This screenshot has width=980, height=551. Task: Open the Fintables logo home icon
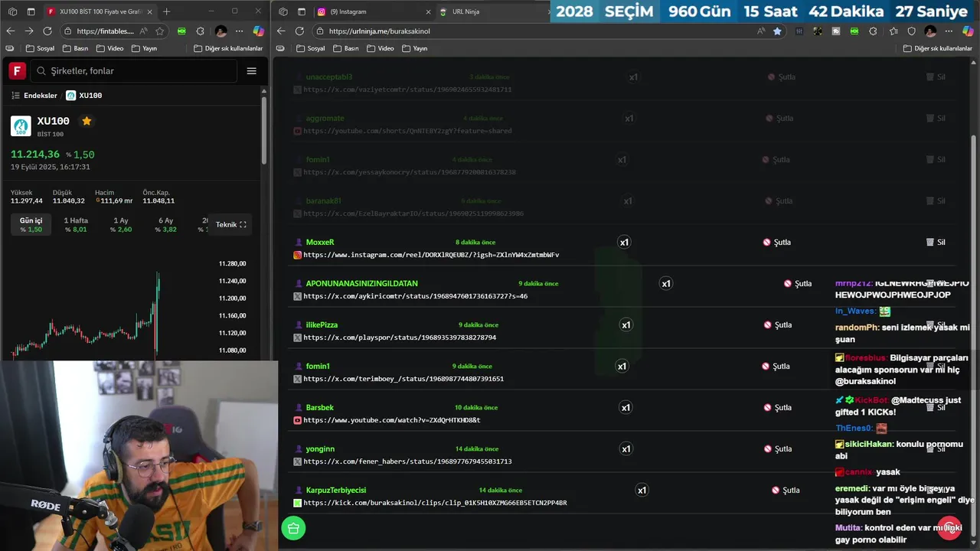tap(17, 71)
